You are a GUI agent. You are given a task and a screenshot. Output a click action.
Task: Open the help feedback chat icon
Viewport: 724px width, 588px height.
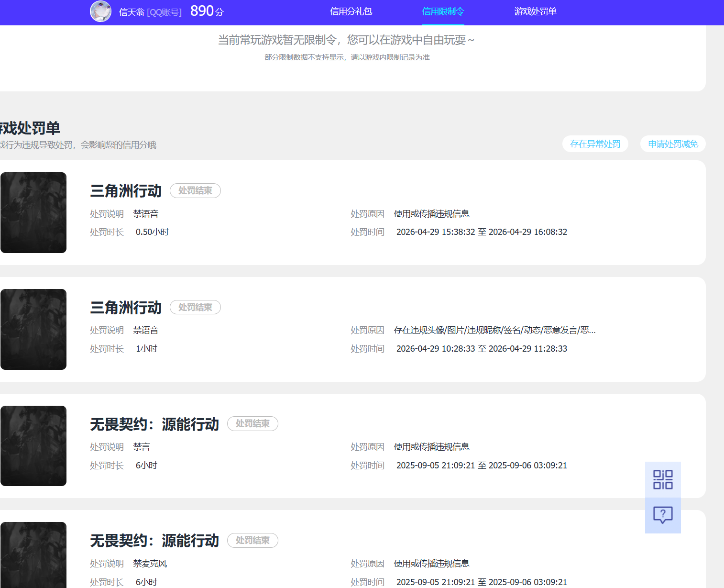coord(663,515)
